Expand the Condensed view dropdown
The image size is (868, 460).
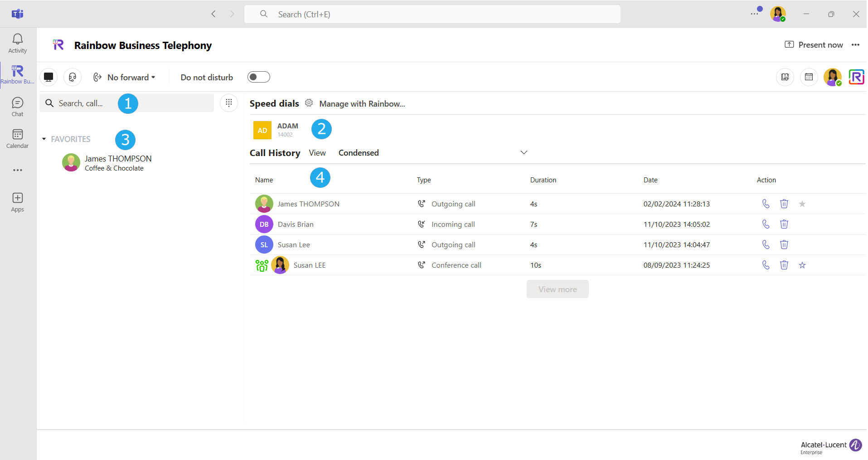click(x=524, y=152)
